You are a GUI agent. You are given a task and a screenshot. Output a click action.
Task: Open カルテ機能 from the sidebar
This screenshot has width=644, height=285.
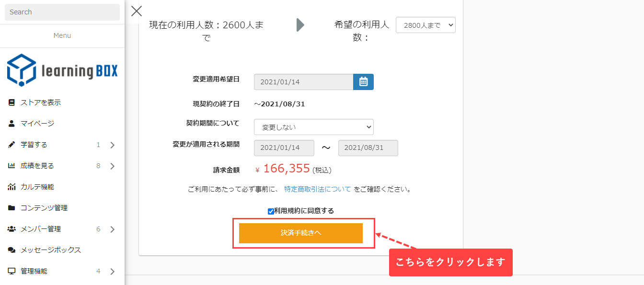coord(37,187)
